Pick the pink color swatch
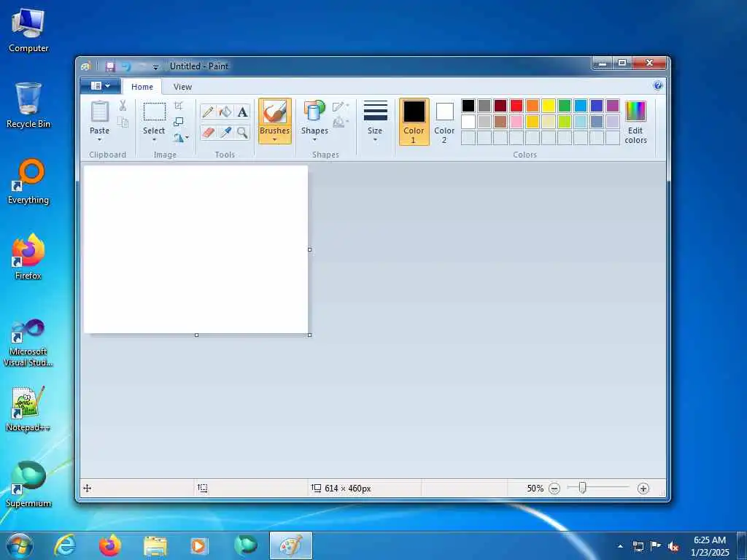The height and width of the screenshot is (560, 747). click(x=516, y=122)
